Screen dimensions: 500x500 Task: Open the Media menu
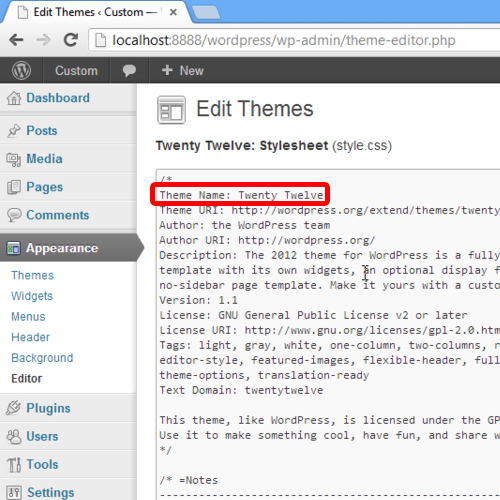(x=44, y=159)
